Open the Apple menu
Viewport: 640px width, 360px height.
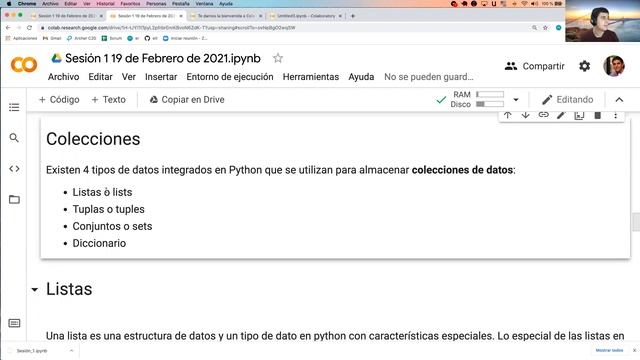tap(9, 4)
